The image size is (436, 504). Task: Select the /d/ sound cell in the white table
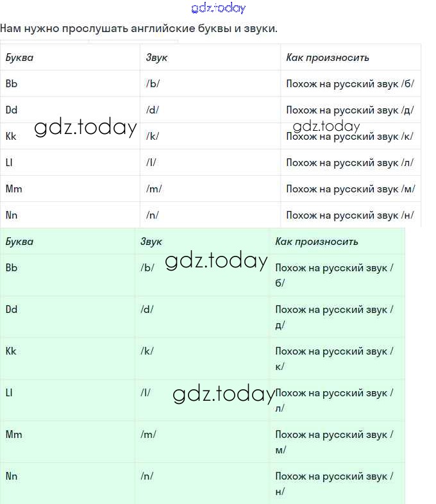click(153, 110)
